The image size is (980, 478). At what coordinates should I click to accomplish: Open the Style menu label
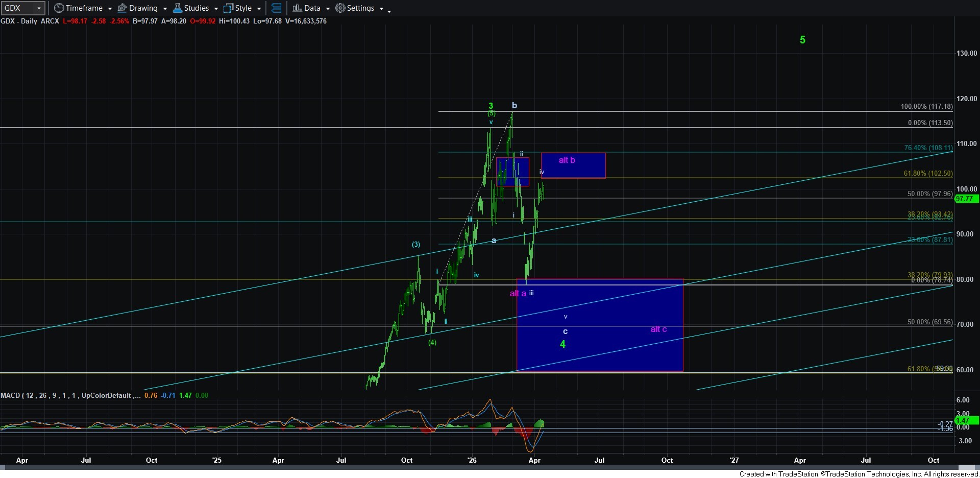(243, 8)
